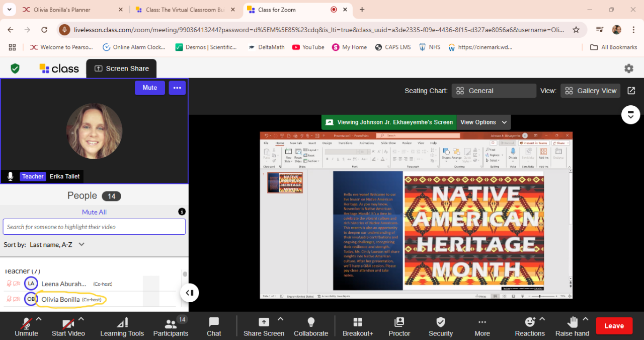Expand View Options dropdown
Image resolution: width=644 pixels, height=340 pixels.
(x=484, y=122)
